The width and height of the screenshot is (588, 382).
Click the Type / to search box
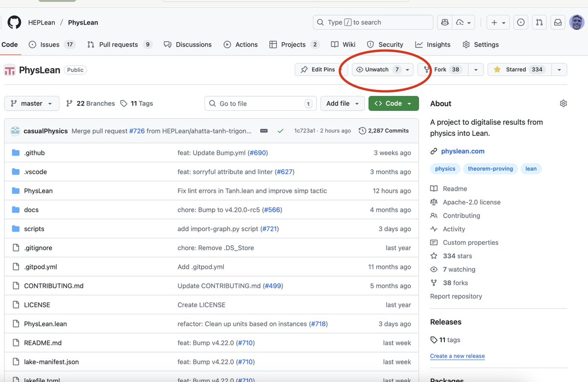(x=373, y=22)
